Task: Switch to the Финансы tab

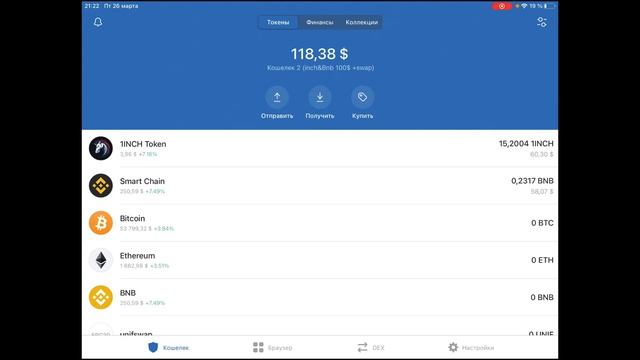Action: (x=320, y=22)
